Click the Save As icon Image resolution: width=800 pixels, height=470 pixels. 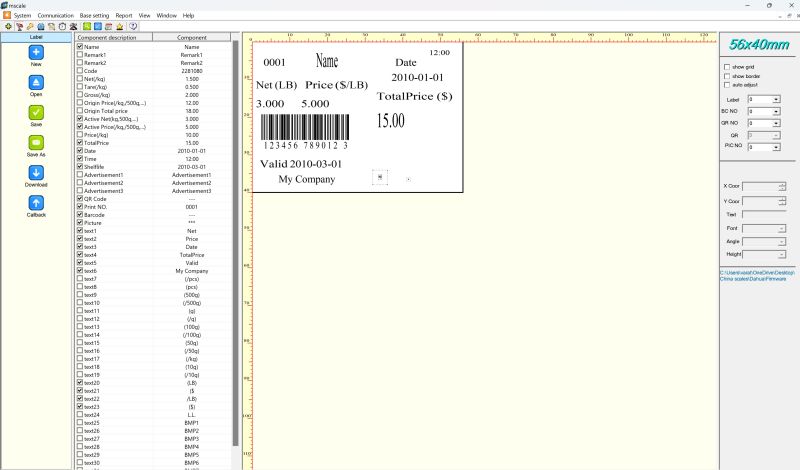click(36, 142)
